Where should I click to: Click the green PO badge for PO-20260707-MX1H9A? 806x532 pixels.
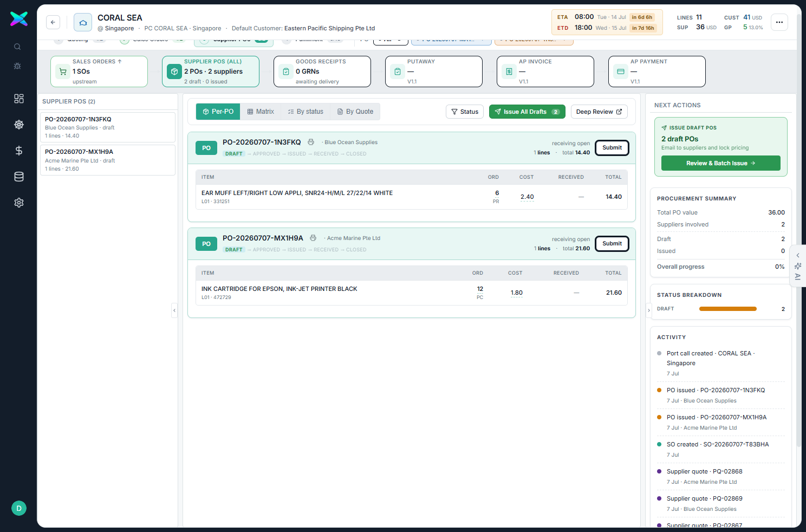click(x=206, y=244)
